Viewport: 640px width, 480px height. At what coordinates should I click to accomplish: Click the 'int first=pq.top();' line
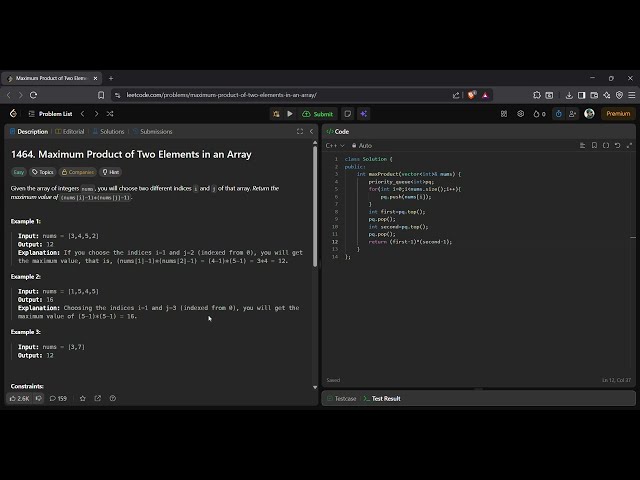tap(397, 212)
